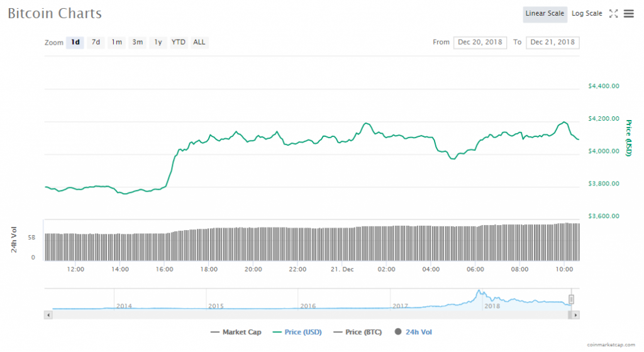Choose the 3m zoom option

point(137,42)
